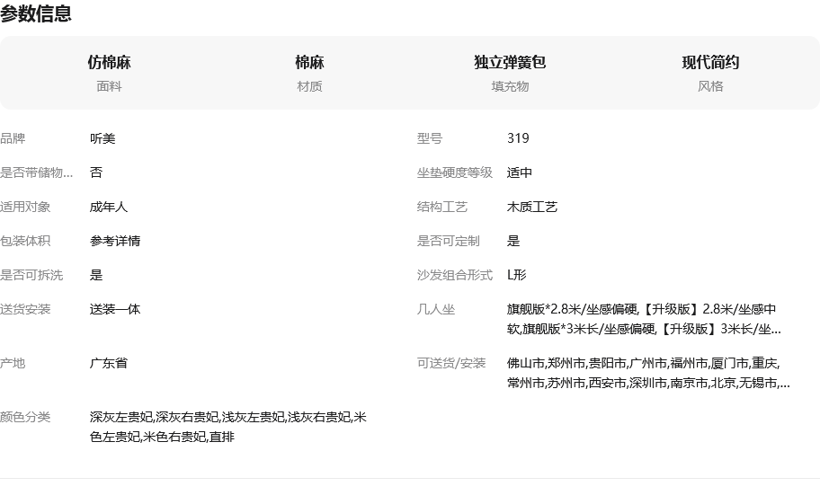The height and width of the screenshot is (504, 820).
Task: Open the brand value 听美
Action: (102, 138)
